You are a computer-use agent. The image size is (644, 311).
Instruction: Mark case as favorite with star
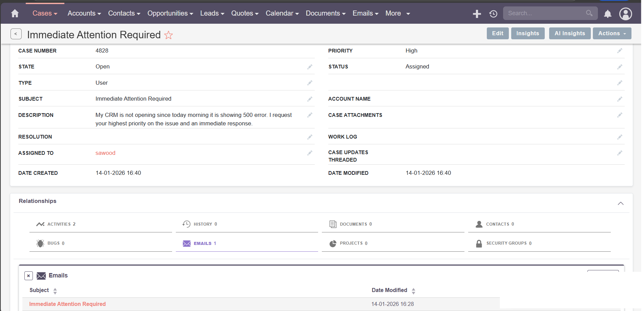(x=168, y=35)
